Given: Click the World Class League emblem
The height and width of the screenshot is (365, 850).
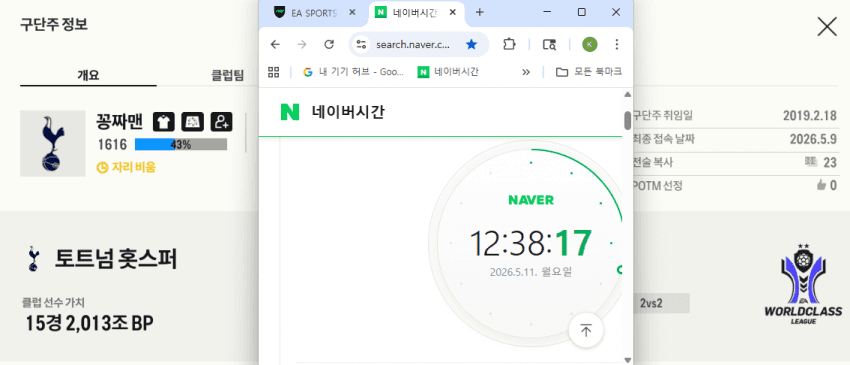Looking at the screenshot, I should click(803, 284).
